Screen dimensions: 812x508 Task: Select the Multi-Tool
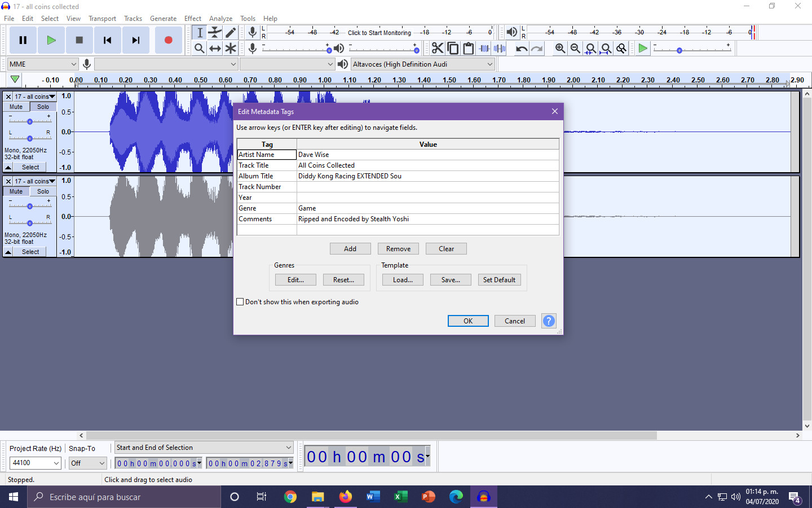(x=231, y=48)
